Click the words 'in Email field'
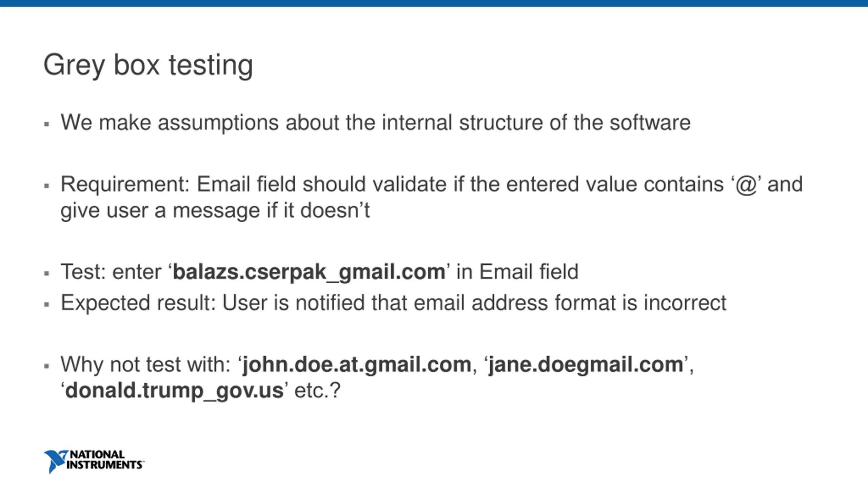Screen dimensions: 868x488 click(517, 272)
